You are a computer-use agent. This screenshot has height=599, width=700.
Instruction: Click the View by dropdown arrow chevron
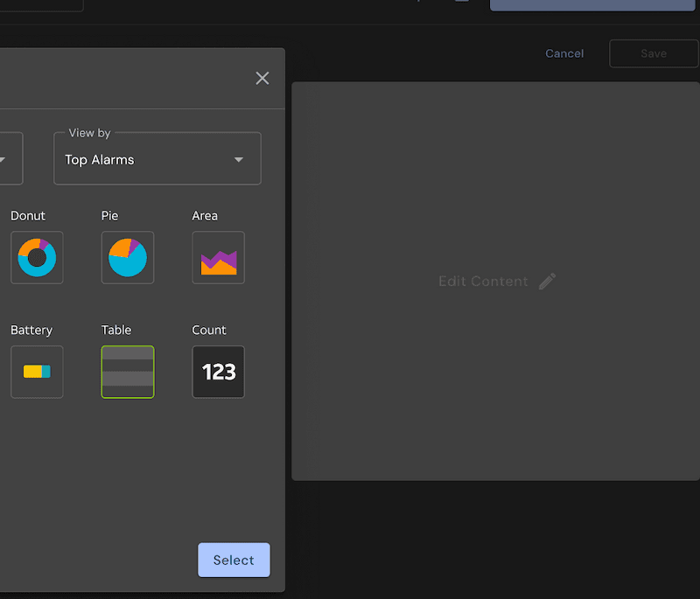[x=238, y=159]
